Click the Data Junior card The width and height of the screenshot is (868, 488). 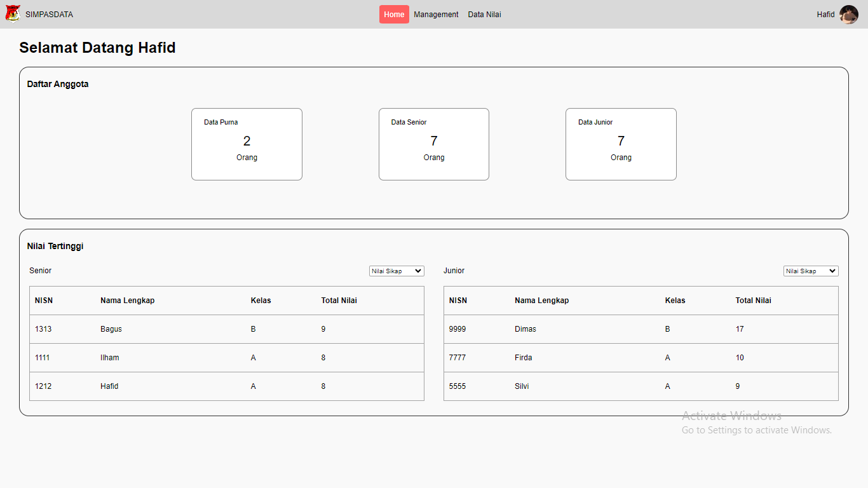(621, 144)
